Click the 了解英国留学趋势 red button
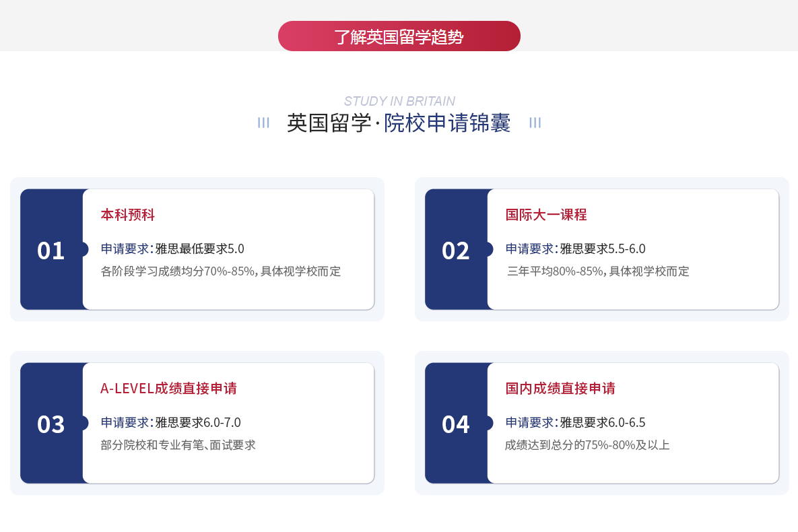Image resolution: width=798 pixels, height=532 pixels. [x=399, y=36]
